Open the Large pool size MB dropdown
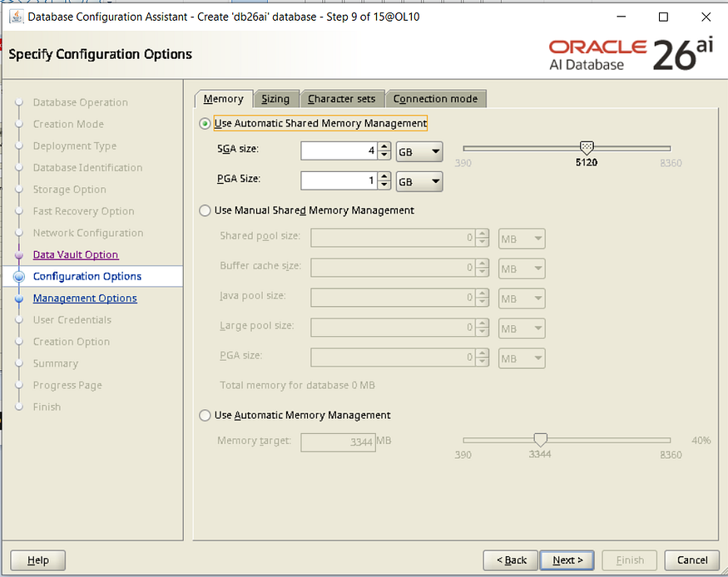728x577 pixels. pos(522,328)
